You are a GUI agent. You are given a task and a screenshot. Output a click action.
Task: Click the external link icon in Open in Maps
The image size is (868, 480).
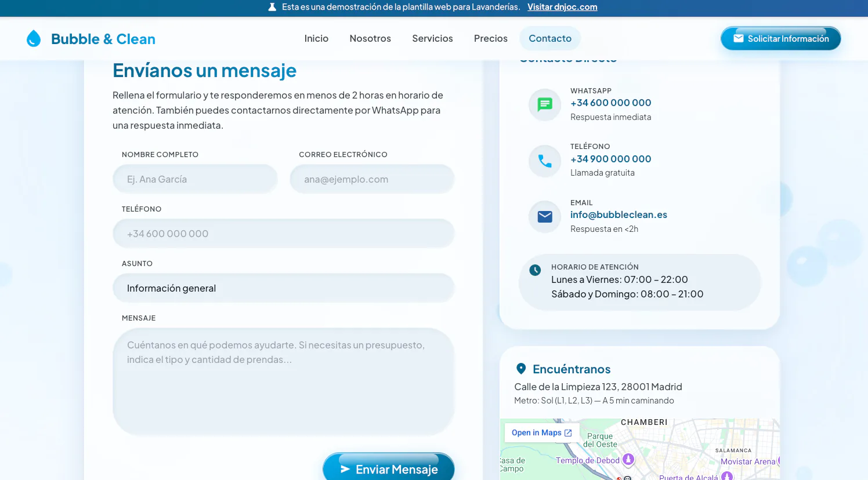coord(568,433)
